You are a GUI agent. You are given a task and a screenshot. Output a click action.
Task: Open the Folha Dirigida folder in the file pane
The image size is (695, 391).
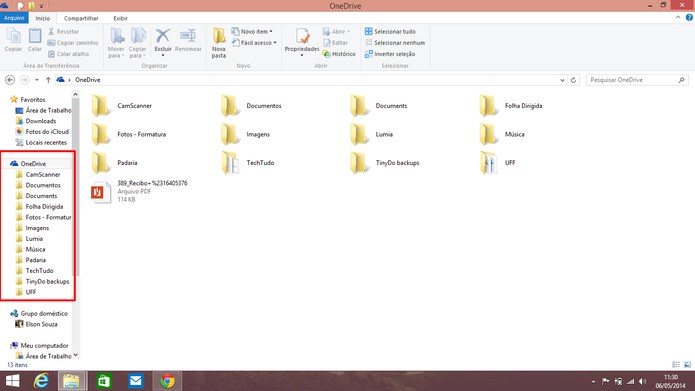(511, 106)
